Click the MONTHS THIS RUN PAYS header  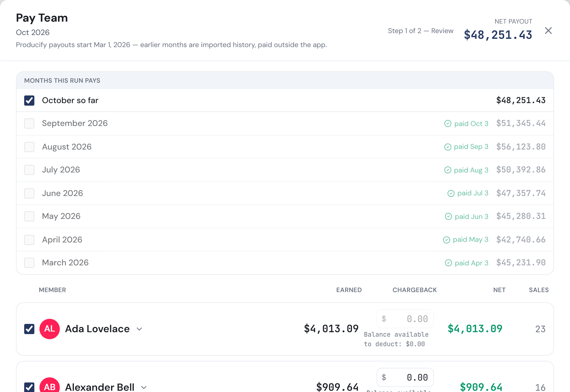tap(62, 81)
